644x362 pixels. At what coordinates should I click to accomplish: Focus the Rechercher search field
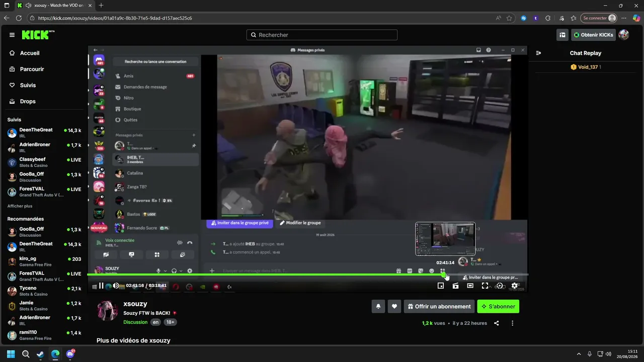322,35
